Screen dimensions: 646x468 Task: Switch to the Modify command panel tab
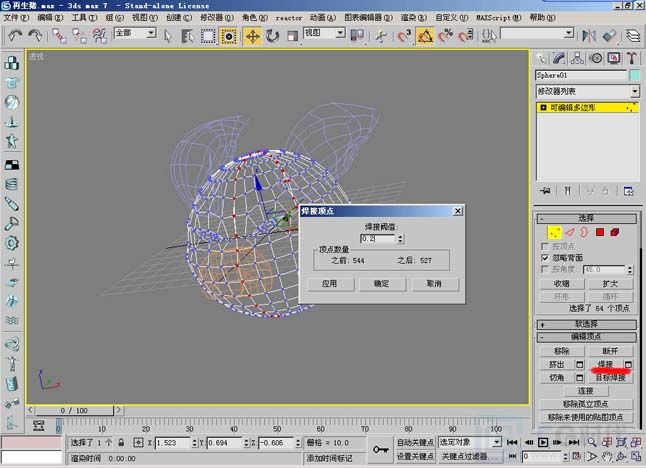[x=559, y=58]
